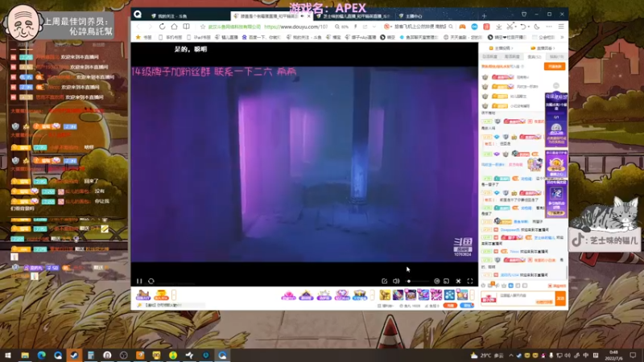Click the orange recharge pill below gift bar
This screenshot has width=644, height=362.
pos(451,306)
